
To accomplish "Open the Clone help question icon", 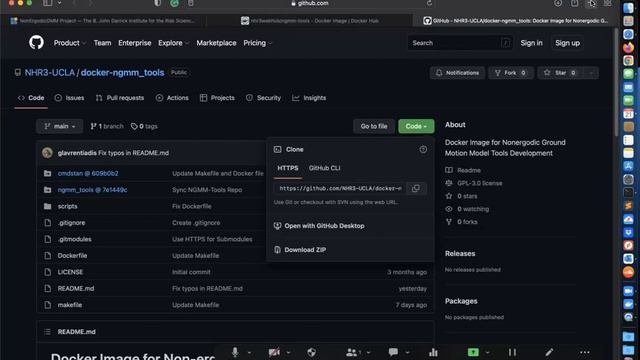I will pyautogui.click(x=423, y=149).
